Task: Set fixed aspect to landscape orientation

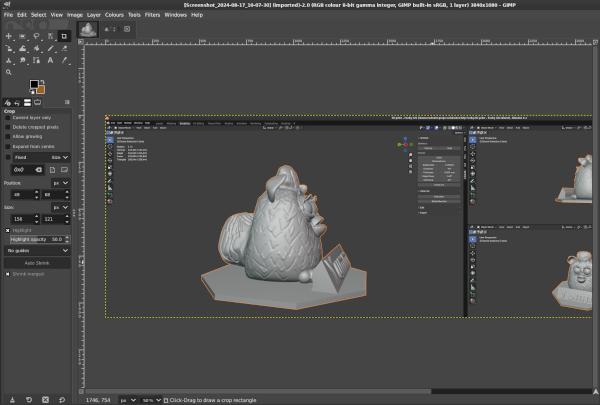Action: click(x=64, y=170)
